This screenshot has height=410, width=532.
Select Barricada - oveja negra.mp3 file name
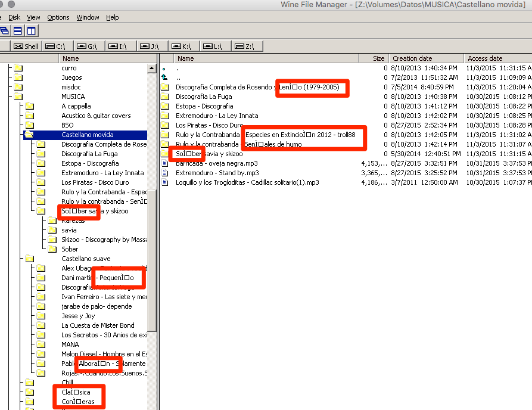[216, 163]
